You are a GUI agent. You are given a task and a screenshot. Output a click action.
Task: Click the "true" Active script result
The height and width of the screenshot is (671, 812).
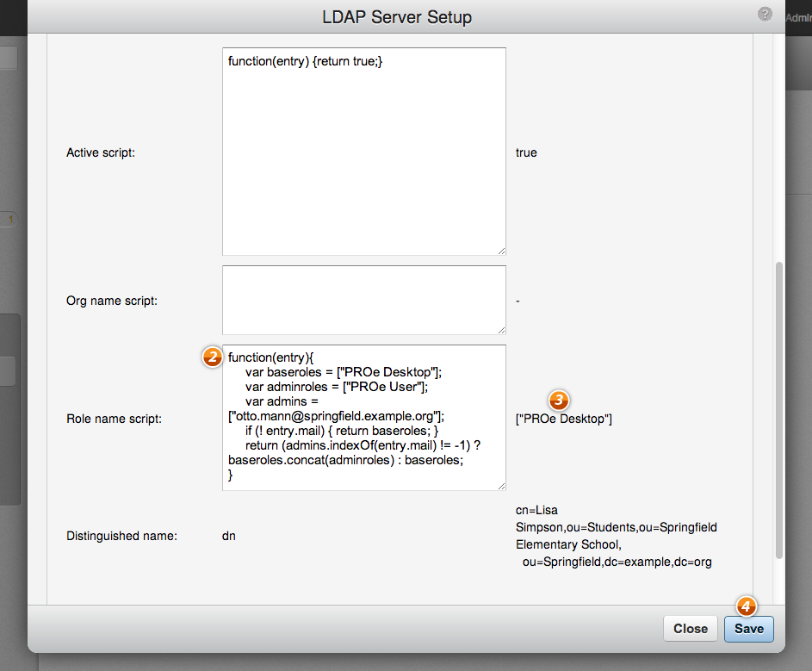[x=526, y=152]
